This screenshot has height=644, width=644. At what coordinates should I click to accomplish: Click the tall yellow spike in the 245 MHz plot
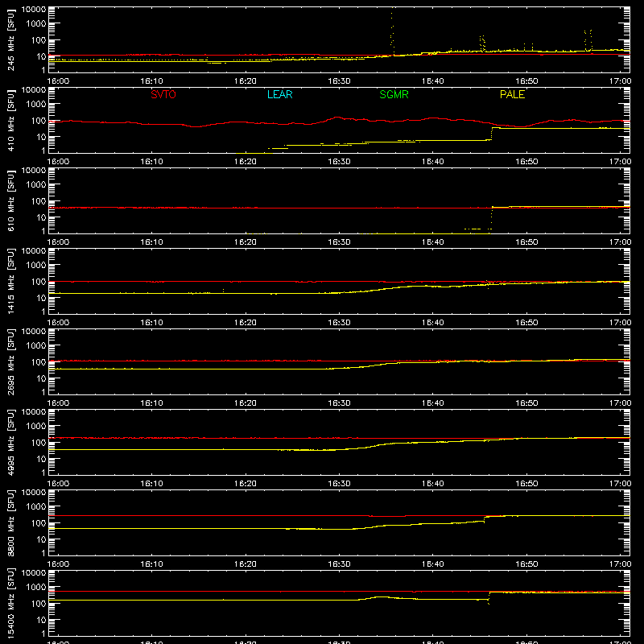392,31
